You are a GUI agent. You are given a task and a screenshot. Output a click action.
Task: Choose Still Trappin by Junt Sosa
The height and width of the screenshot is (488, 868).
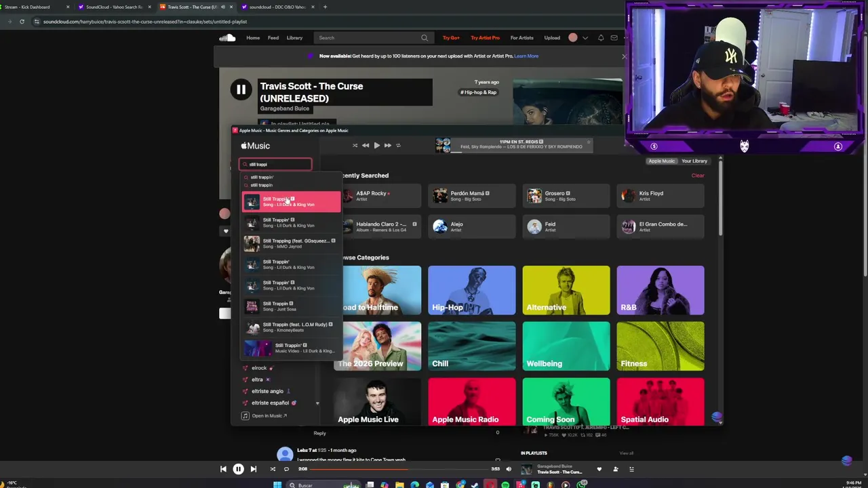pos(292,306)
